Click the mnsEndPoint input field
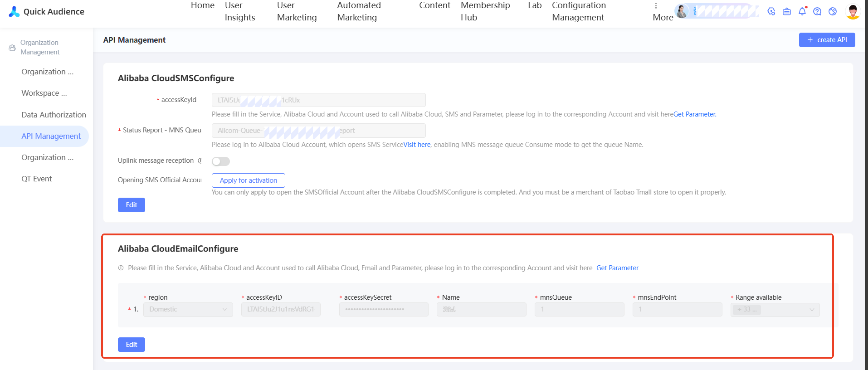This screenshot has height=370, width=868. pos(678,309)
